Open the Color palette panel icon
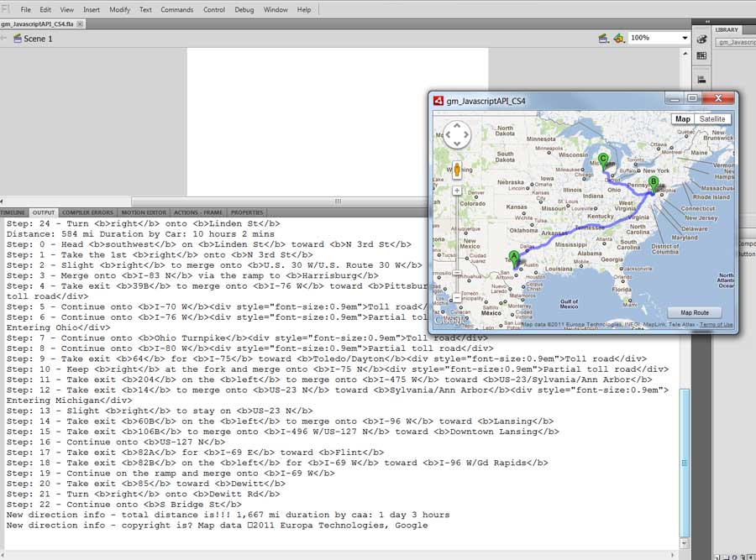Viewport: 756px width, 560px height. [x=701, y=39]
